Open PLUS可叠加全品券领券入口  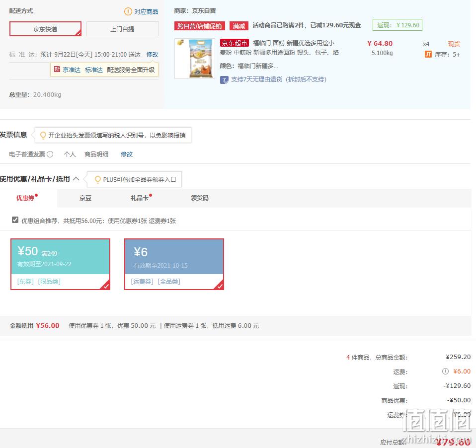click(x=139, y=179)
